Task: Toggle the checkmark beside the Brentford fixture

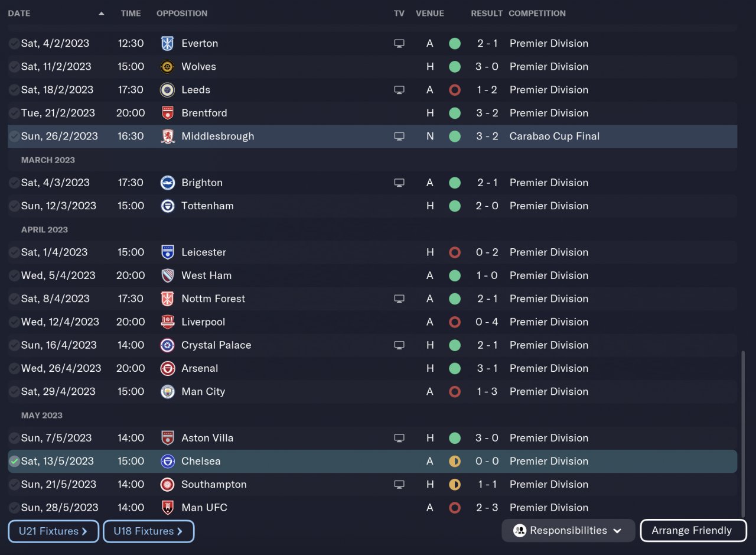Action: click(x=14, y=113)
